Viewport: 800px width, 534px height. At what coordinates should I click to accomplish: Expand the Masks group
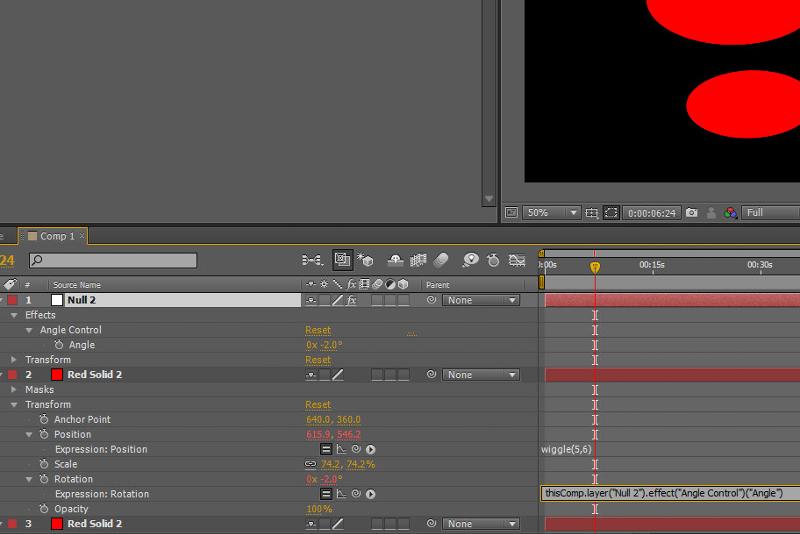pos(14,390)
